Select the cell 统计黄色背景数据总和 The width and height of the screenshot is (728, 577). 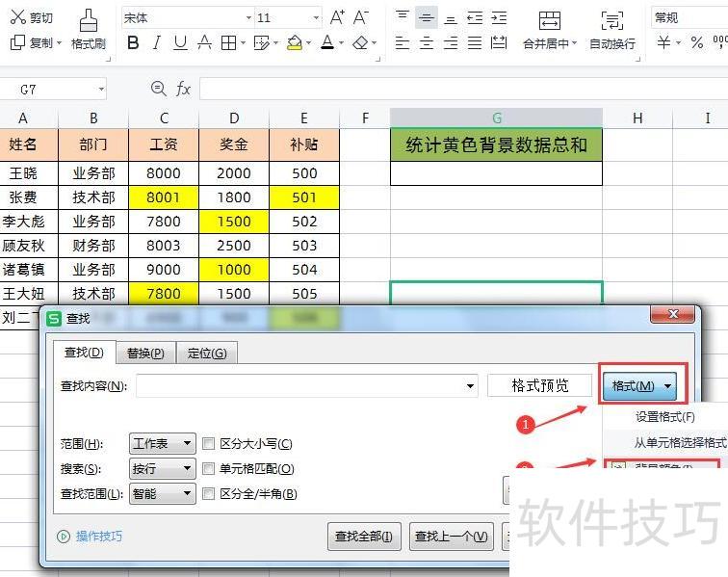[x=496, y=144]
